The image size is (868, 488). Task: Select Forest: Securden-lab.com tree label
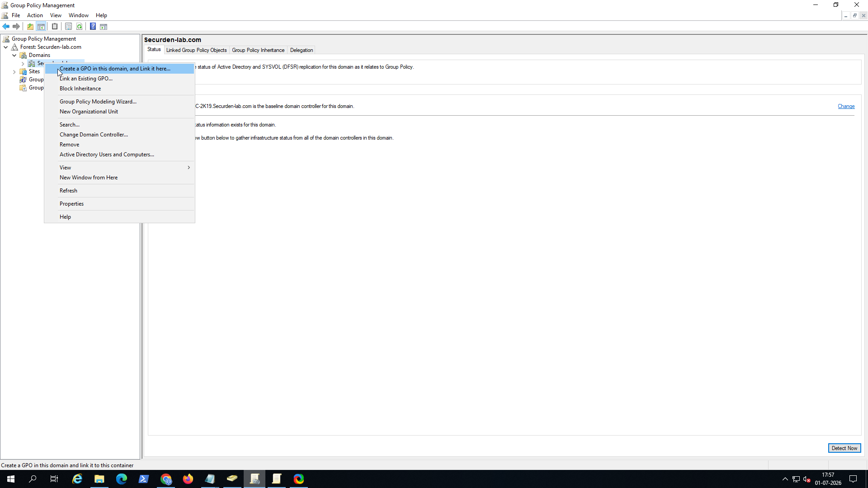tap(51, 47)
